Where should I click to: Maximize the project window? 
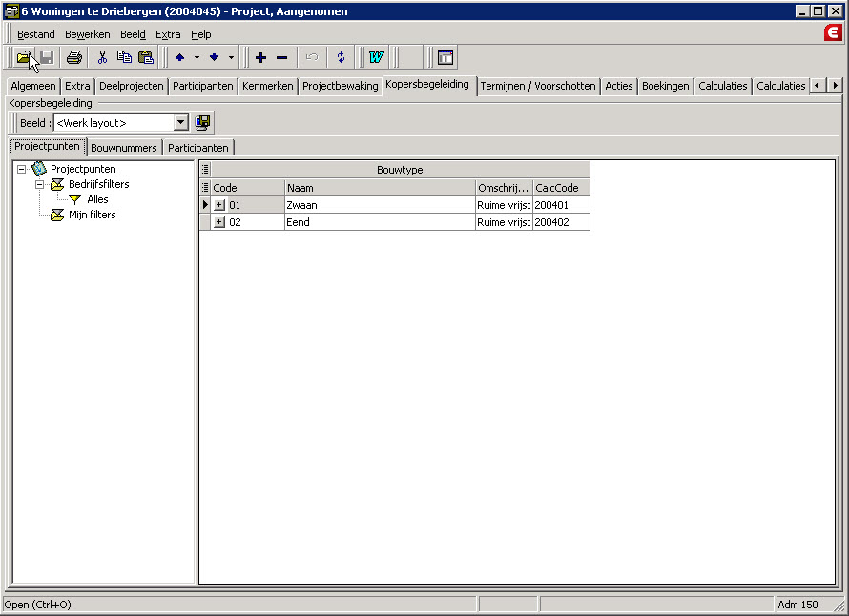[x=818, y=10]
